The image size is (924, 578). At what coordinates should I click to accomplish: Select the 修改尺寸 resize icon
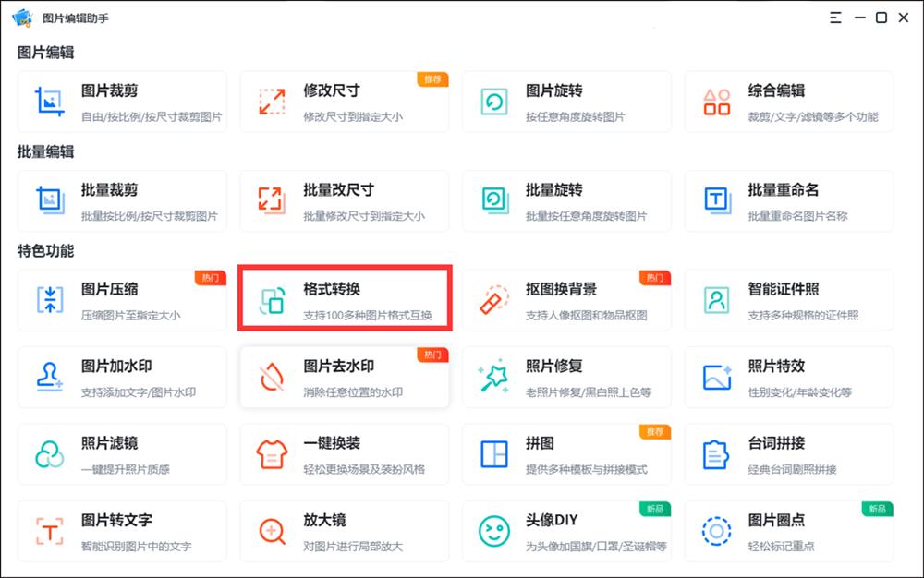tap(272, 101)
